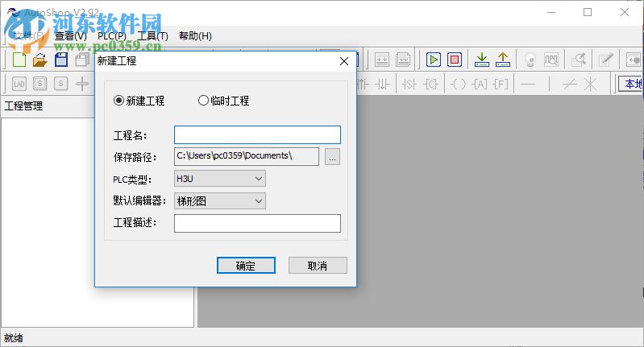Click the orange upload from PLC icon

(503, 60)
